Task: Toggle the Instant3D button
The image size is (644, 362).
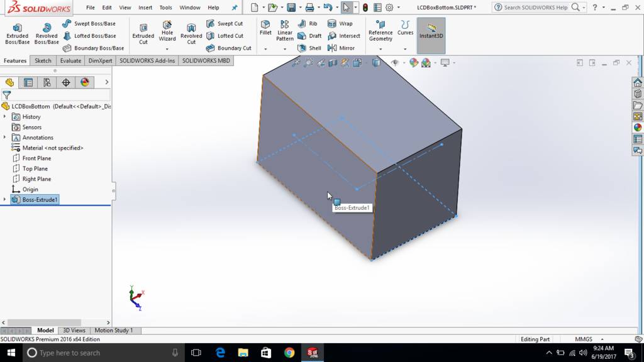Action: click(x=431, y=36)
